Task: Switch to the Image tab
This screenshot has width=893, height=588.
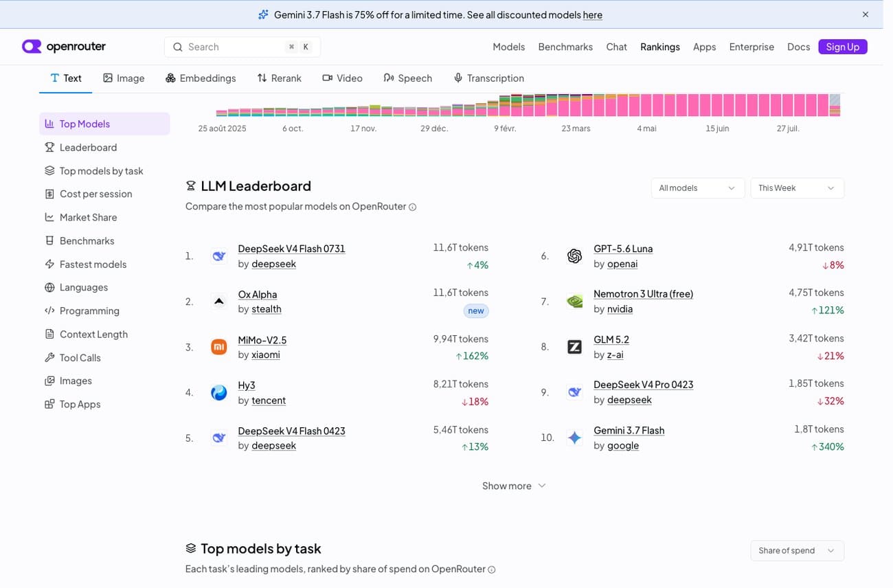Action: (x=124, y=78)
